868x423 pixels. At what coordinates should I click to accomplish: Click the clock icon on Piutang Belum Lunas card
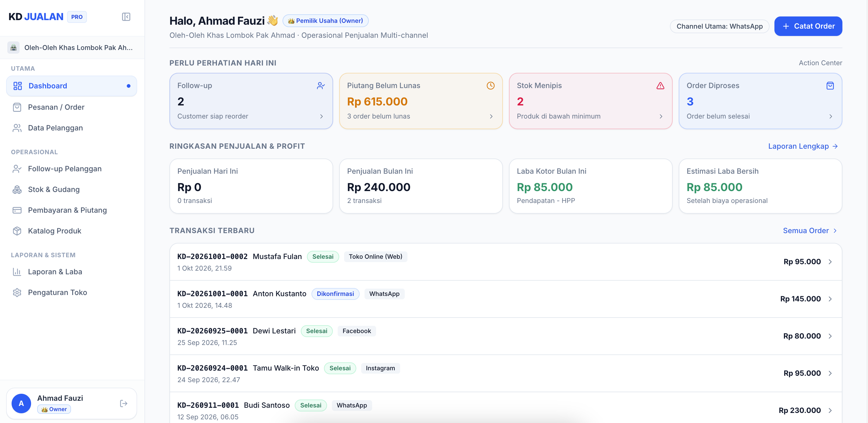[x=491, y=86]
